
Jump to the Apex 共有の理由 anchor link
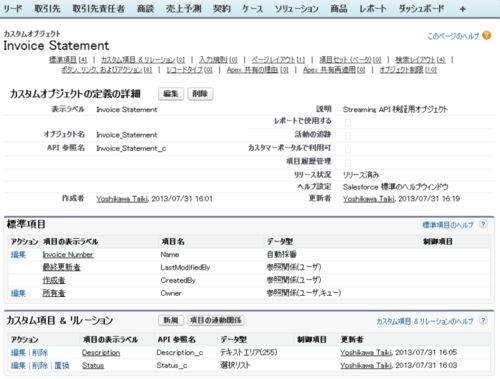tap(258, 70)
